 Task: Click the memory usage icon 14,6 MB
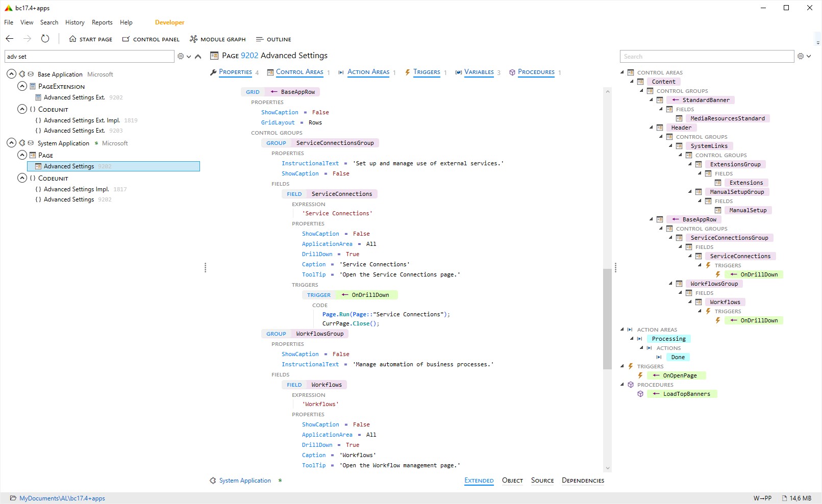point(784,498)
